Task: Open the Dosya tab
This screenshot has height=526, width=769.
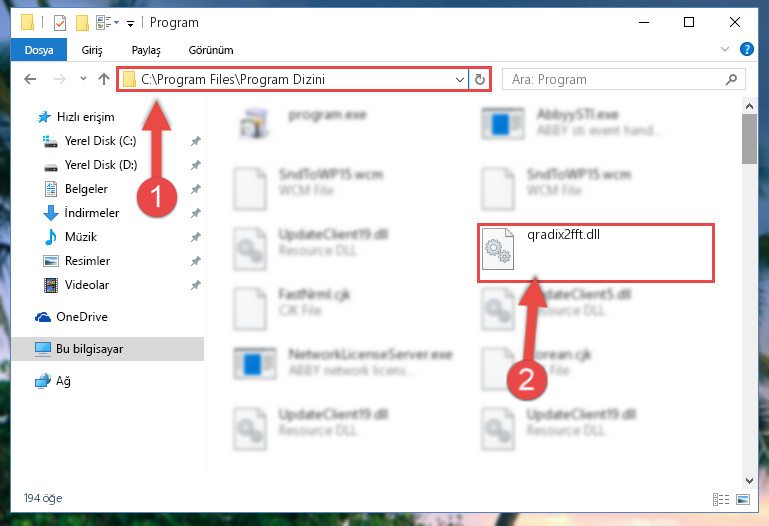Action: 39,50
